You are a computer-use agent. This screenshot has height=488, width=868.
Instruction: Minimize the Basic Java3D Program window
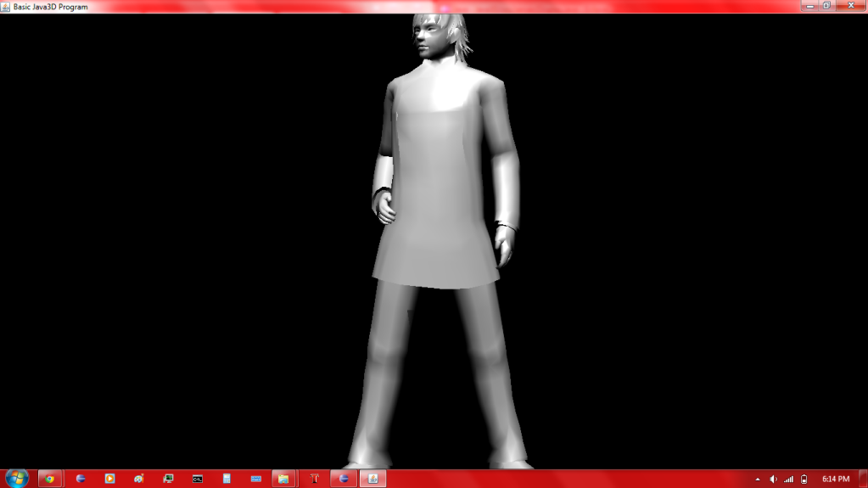pyautogui.click(x=809, y=6)
